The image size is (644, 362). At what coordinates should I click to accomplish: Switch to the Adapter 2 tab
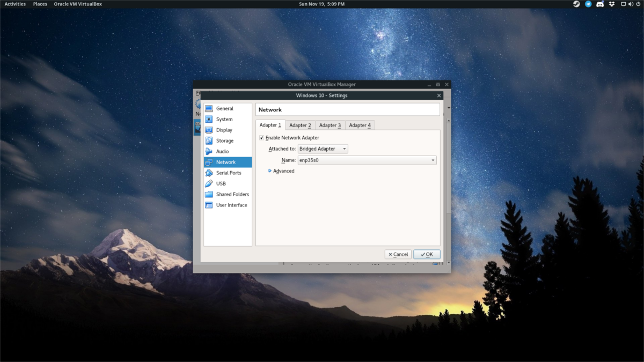(x=300, y=125)
